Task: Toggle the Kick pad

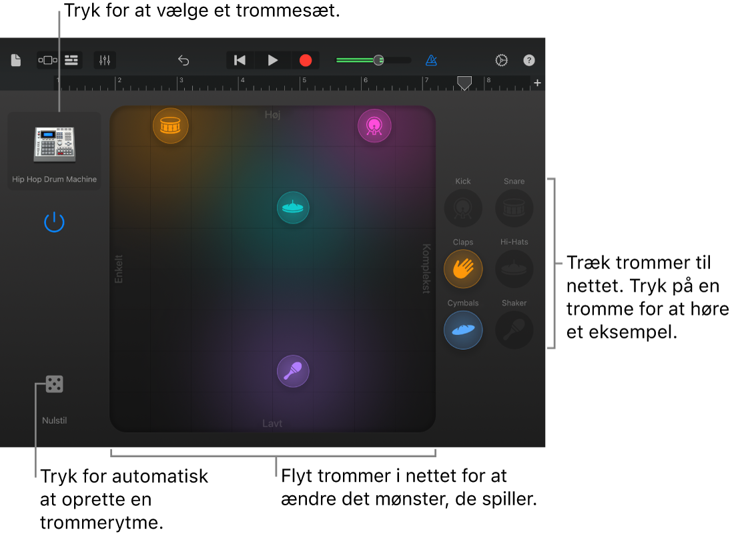Action: coord(463,208)
